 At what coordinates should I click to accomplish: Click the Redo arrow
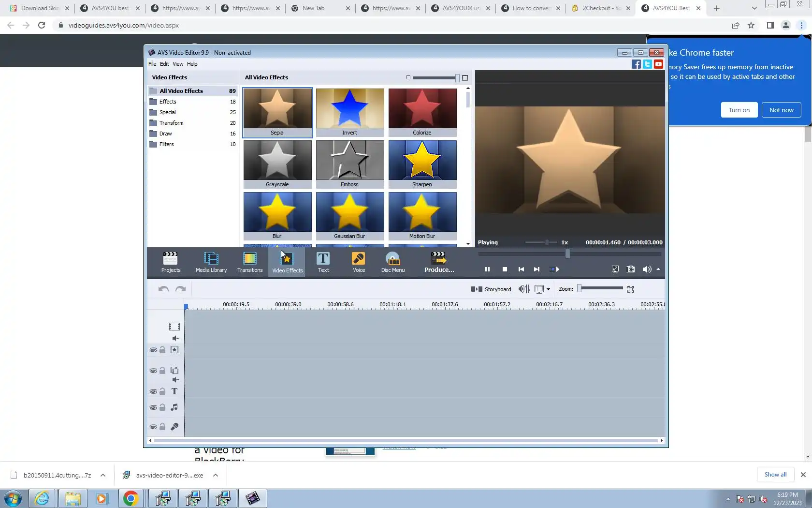[181, 289]
